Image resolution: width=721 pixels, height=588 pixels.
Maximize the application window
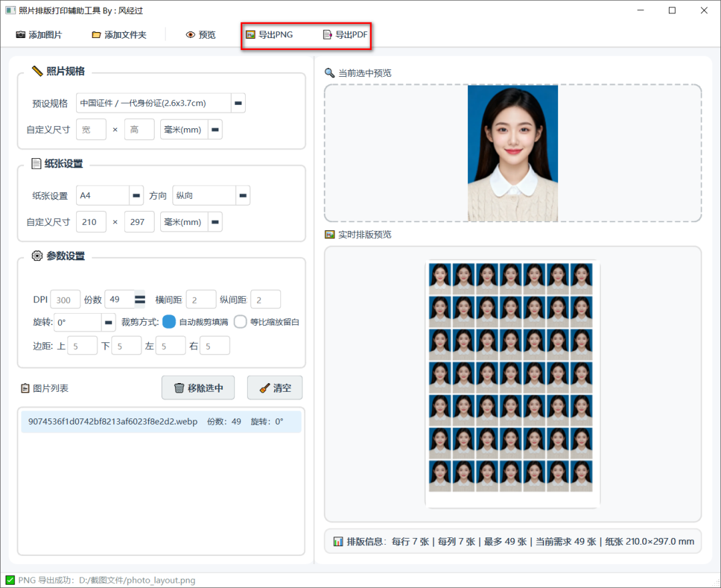tap(672, 10)
